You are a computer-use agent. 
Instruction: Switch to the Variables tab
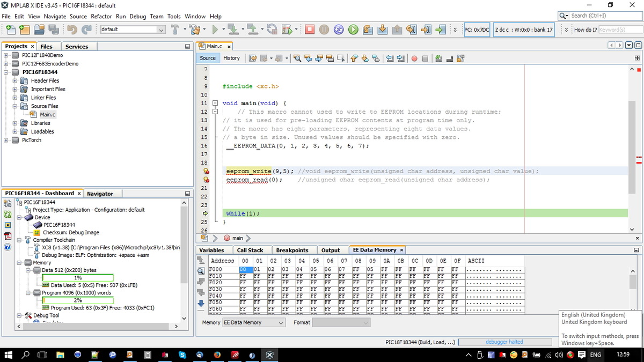(211, 250)
